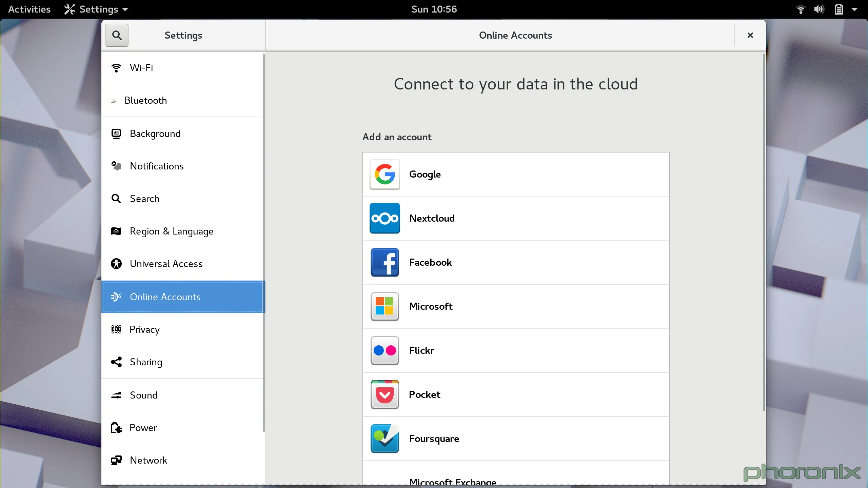Add a Microsoft account
Image resolution: width=868 pixels, height=488 pixels.
click(516, 306)
